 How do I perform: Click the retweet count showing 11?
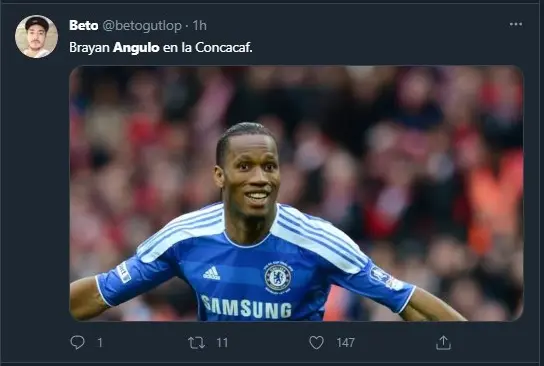click(222, 343)
